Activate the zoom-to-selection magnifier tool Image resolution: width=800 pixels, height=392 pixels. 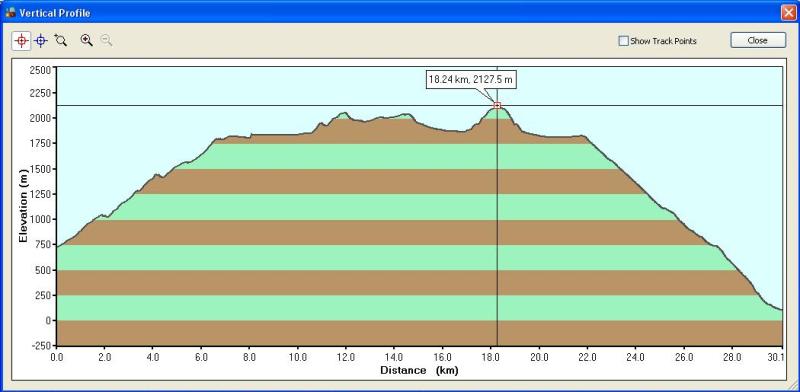click(x=61, y=41)
